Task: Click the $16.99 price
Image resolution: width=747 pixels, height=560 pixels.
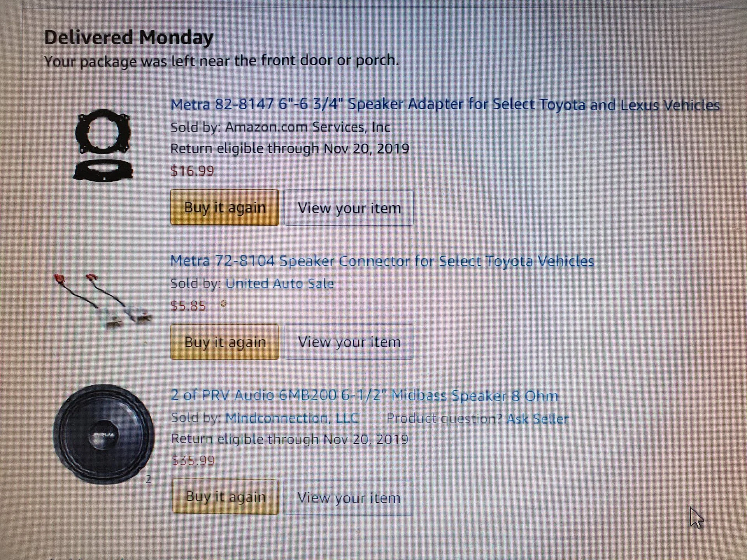Action: [192, 171]
